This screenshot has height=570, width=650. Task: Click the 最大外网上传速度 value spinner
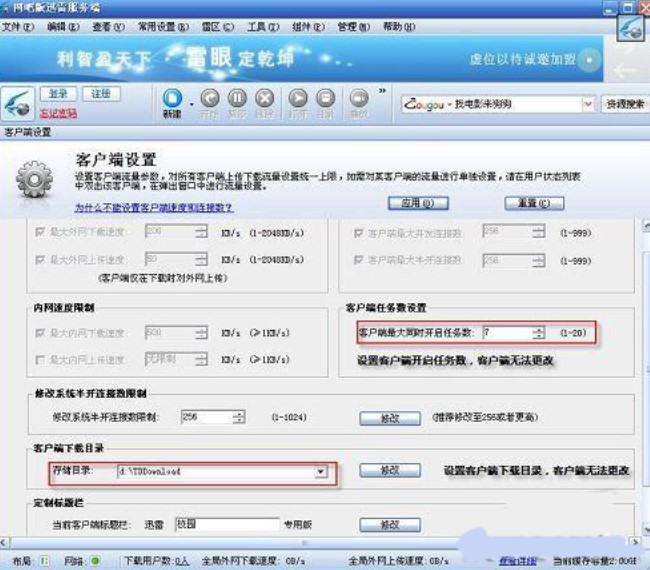coord(201,260)
